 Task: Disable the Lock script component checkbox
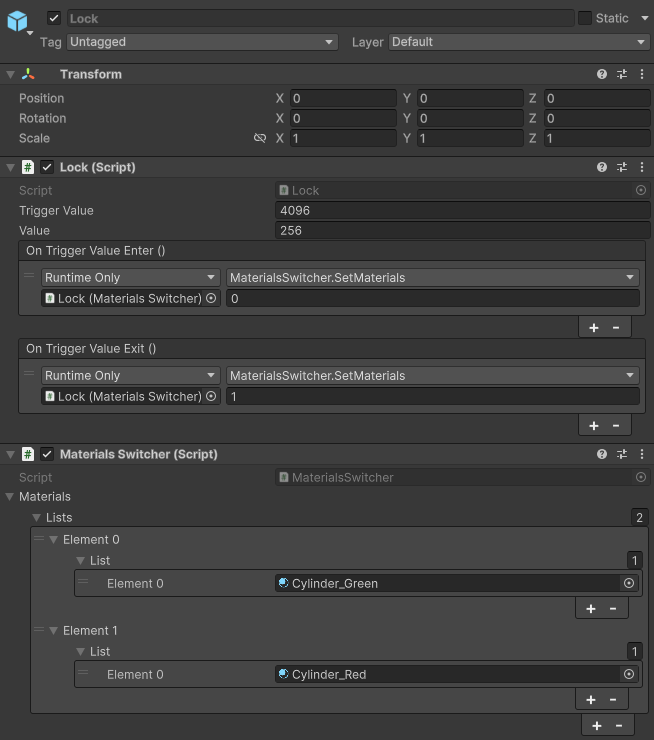click(47, 168)
